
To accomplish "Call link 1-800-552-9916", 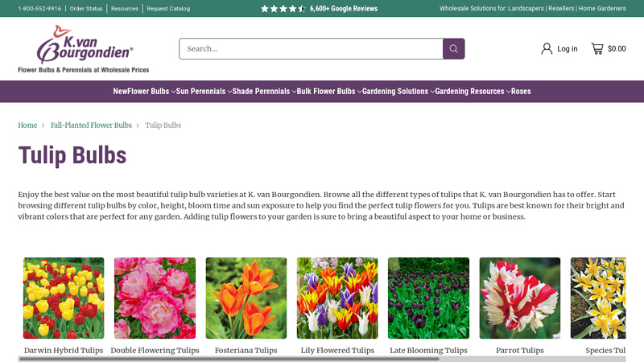I will (39, 9).
